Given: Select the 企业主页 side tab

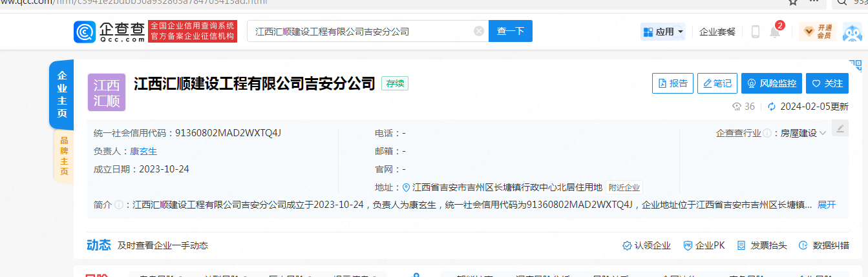Looking at the screenshot, I should click(62, 95).
